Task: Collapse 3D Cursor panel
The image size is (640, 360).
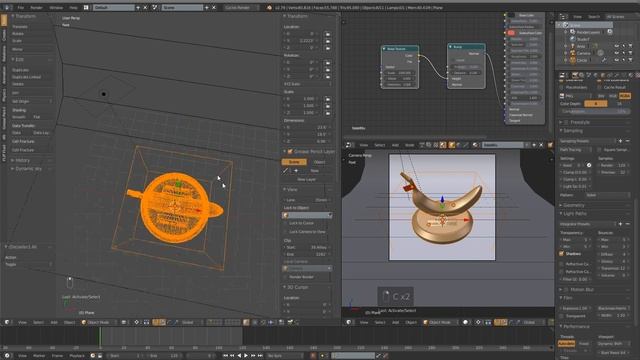Action: point(284,287)
